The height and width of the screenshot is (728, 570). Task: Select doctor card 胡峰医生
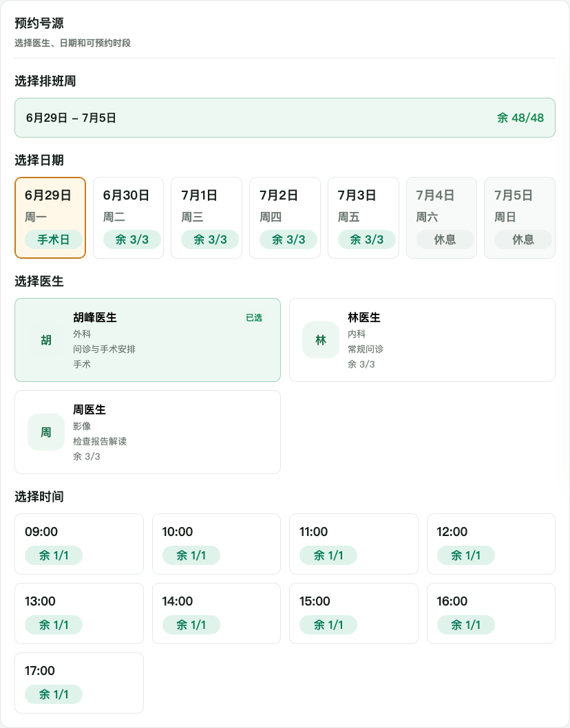148,340
